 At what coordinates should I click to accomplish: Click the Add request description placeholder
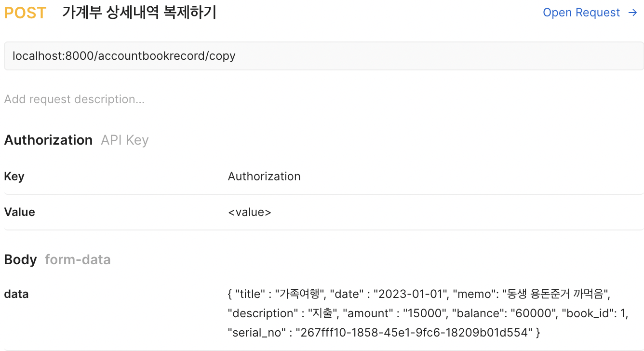click(x=74, y=99)
